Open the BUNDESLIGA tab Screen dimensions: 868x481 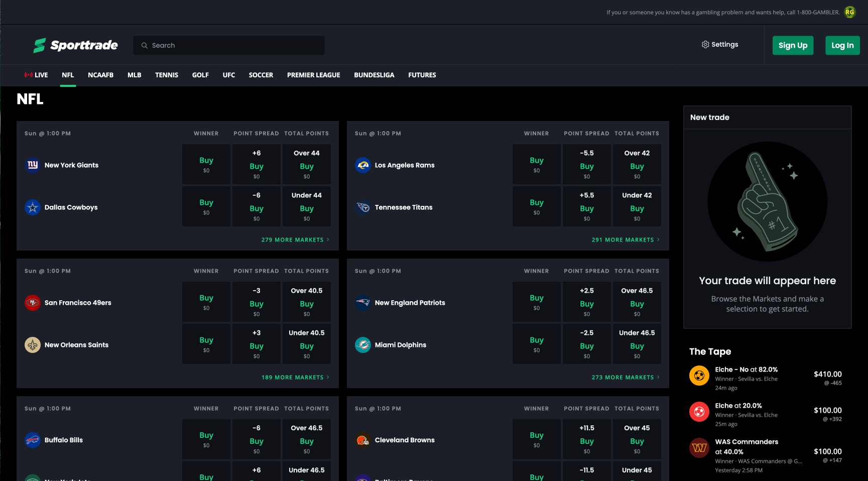pos(374,75)
